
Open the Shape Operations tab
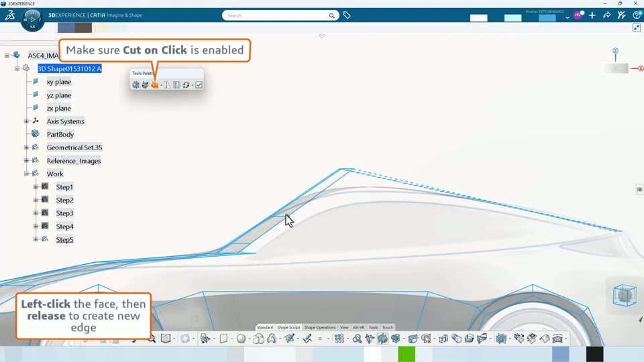point(320,328)
